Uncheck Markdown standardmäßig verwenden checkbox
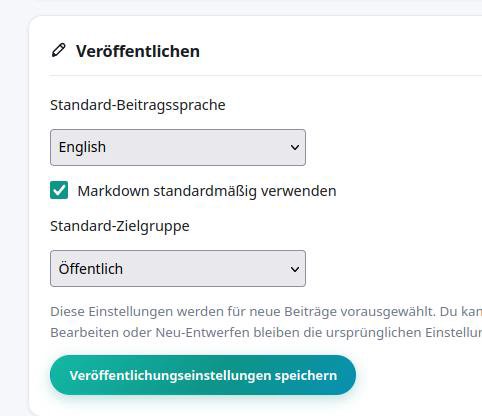 point(59,190)
